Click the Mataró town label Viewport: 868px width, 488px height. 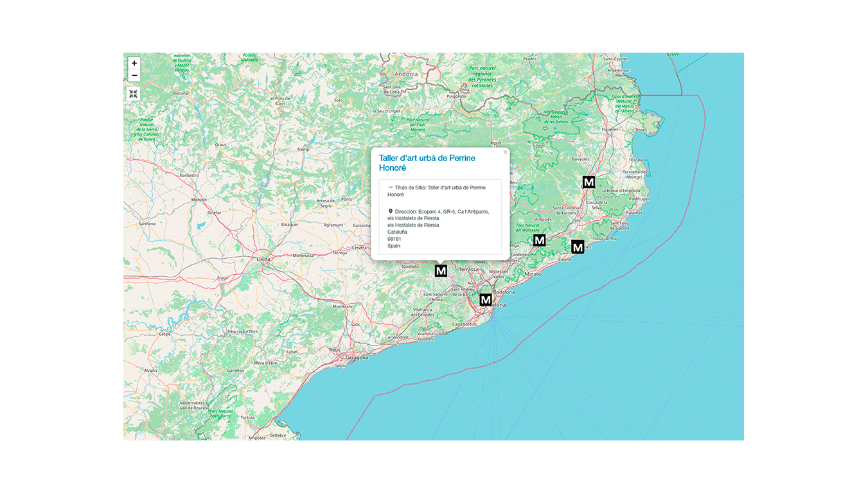533,274
